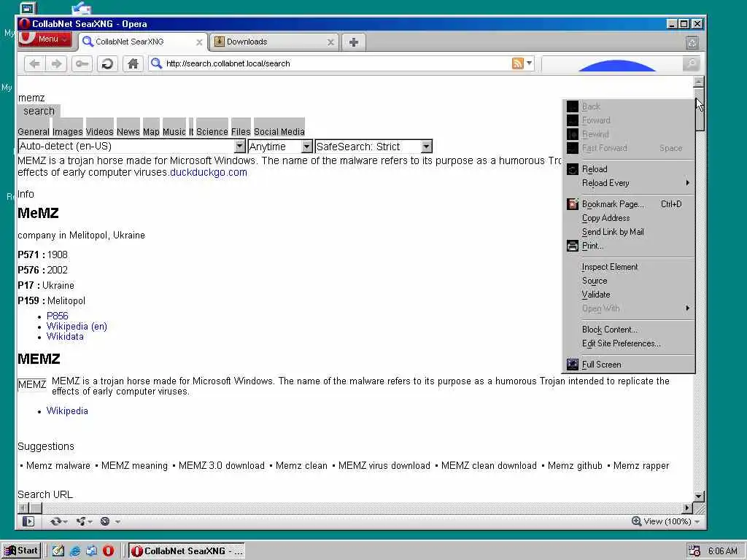Select Full Screen in context menu
The image size is (747, 560).
pyautogui.click(x=628, y=365)
